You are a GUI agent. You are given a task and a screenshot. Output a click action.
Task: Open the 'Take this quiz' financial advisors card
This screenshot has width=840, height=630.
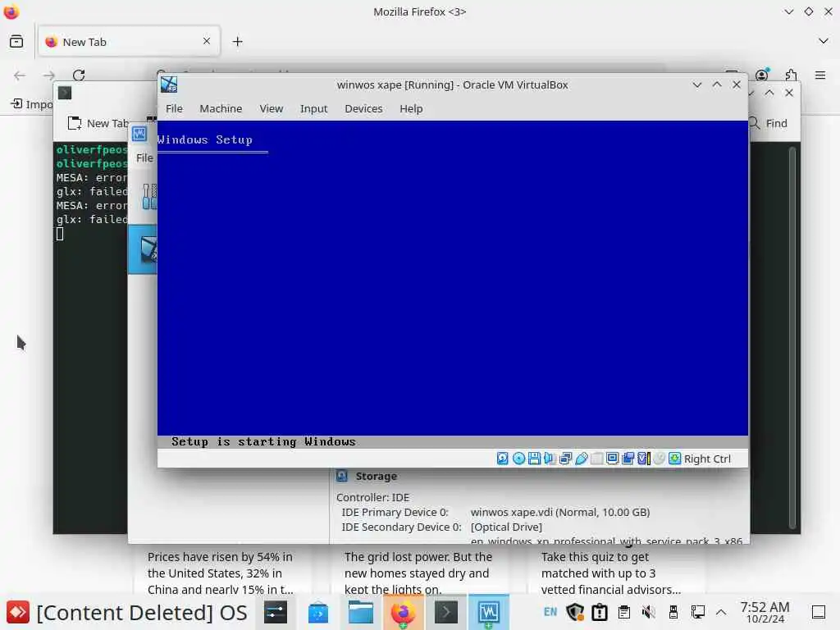click(x=611, y=573)
